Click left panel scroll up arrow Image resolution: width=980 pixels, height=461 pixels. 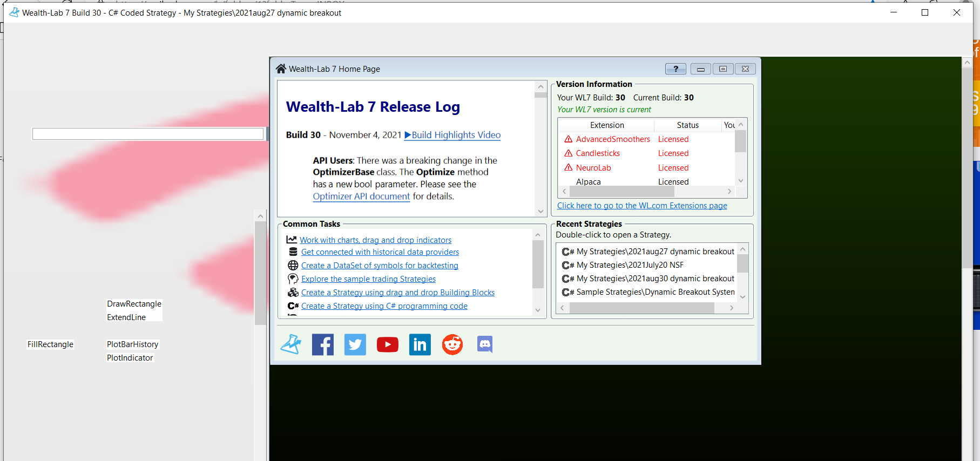point(260,216)
